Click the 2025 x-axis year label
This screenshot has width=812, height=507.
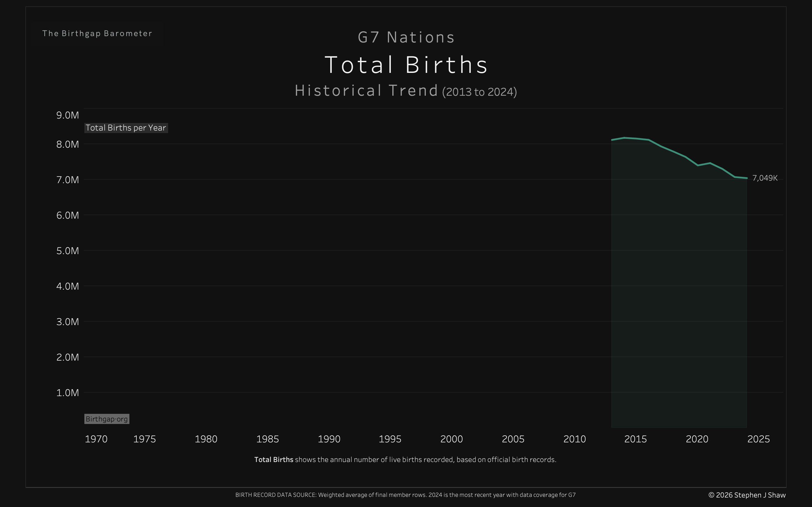pos(758,439)
